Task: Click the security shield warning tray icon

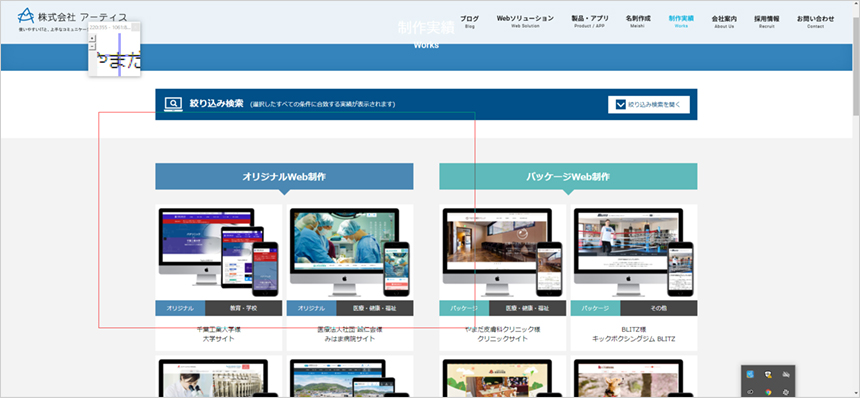Action: (x=768, y=374)
